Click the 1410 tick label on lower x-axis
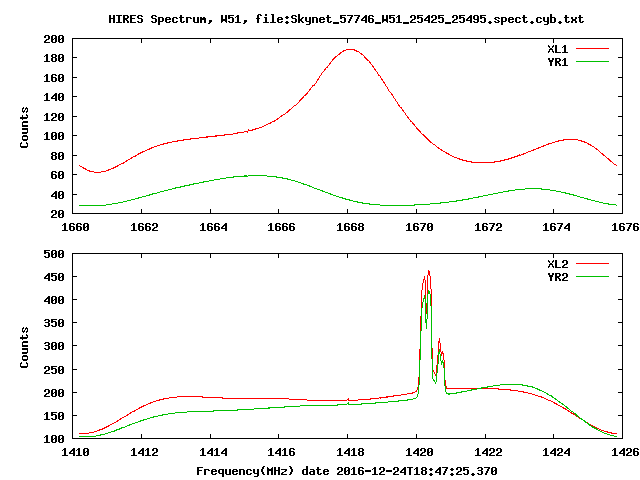This screenshot has height=480, width=640. (x=75, y=452)
